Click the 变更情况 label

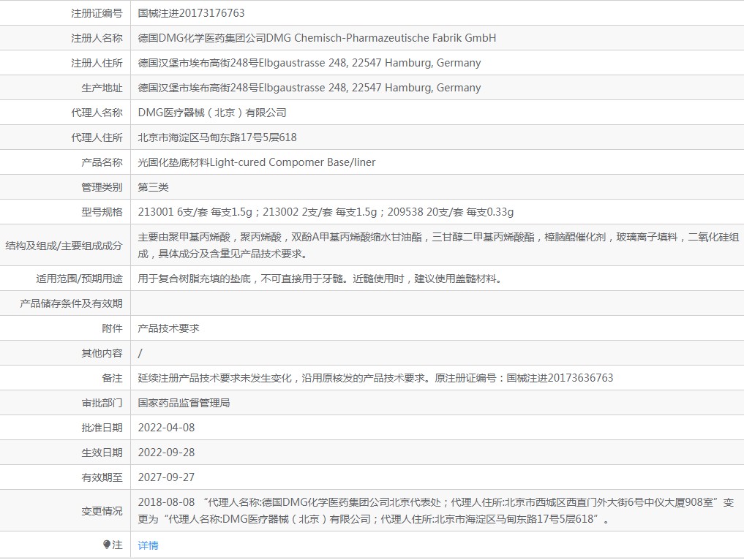[102, 511]
